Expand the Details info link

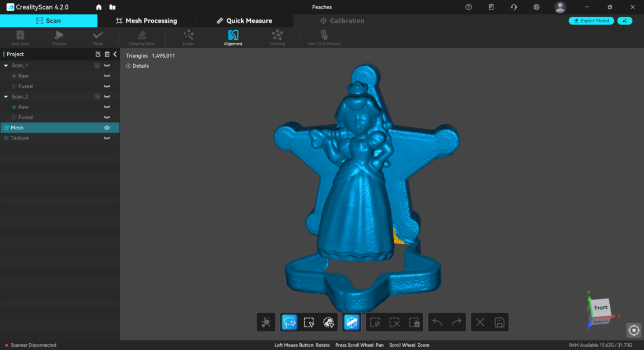click(138, 66)
